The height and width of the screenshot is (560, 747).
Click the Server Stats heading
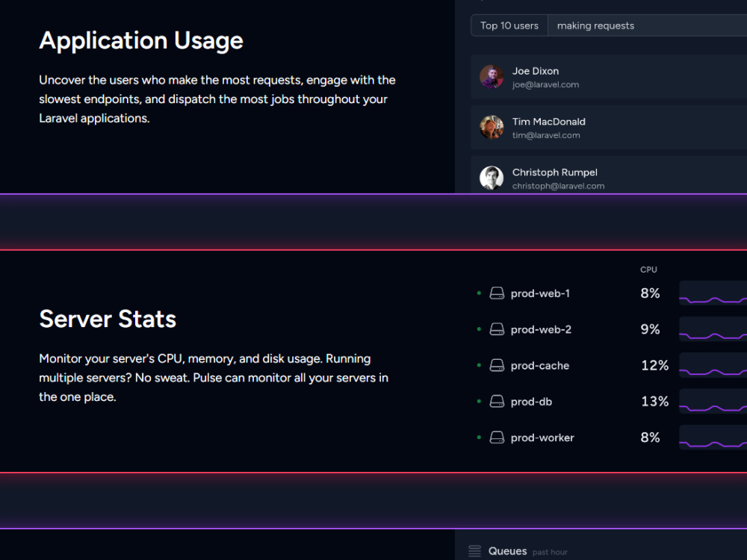pyautogui.click(x=108, y=319)
